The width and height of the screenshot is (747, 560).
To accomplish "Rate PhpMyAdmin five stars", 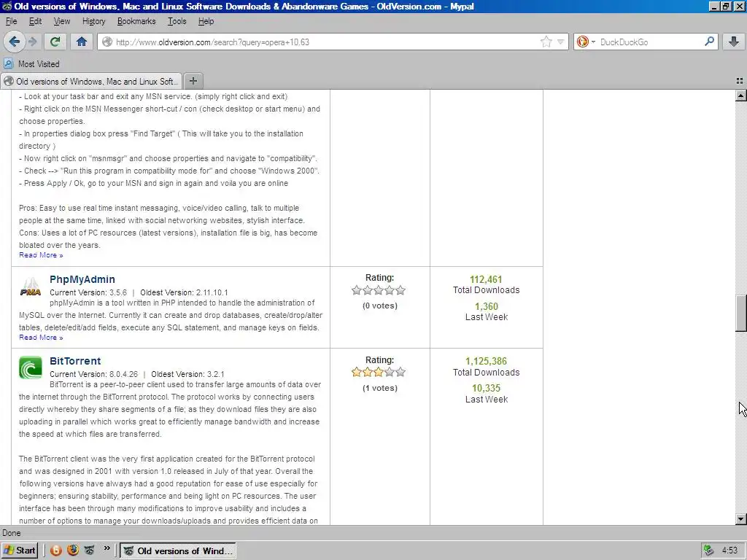I will [x=400, y=290].
